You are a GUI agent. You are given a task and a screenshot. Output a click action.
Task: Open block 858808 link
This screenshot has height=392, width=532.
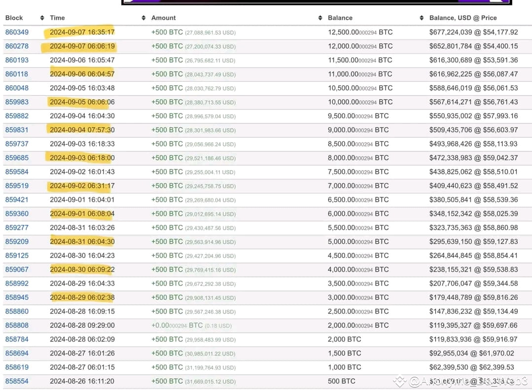point(17,325)
